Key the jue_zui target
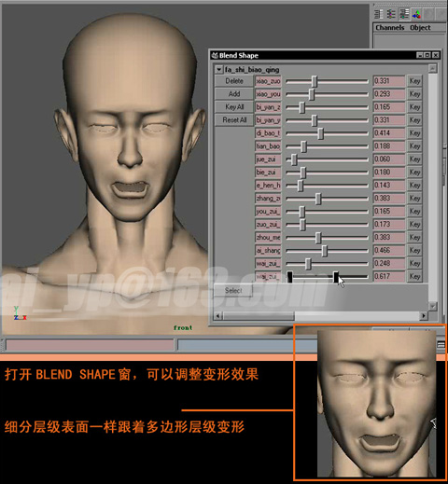 [x=414, y=159]
